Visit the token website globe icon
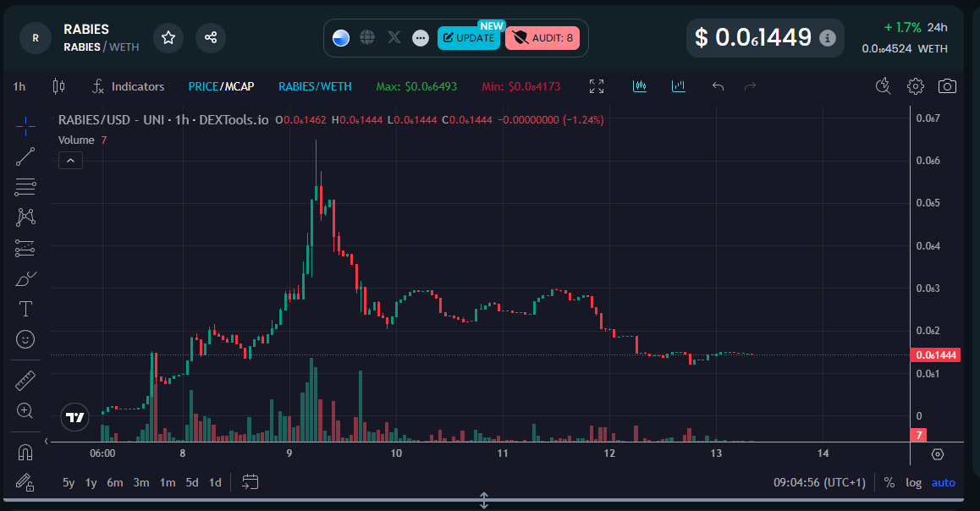The image size is (980, 511). (367, 37)
